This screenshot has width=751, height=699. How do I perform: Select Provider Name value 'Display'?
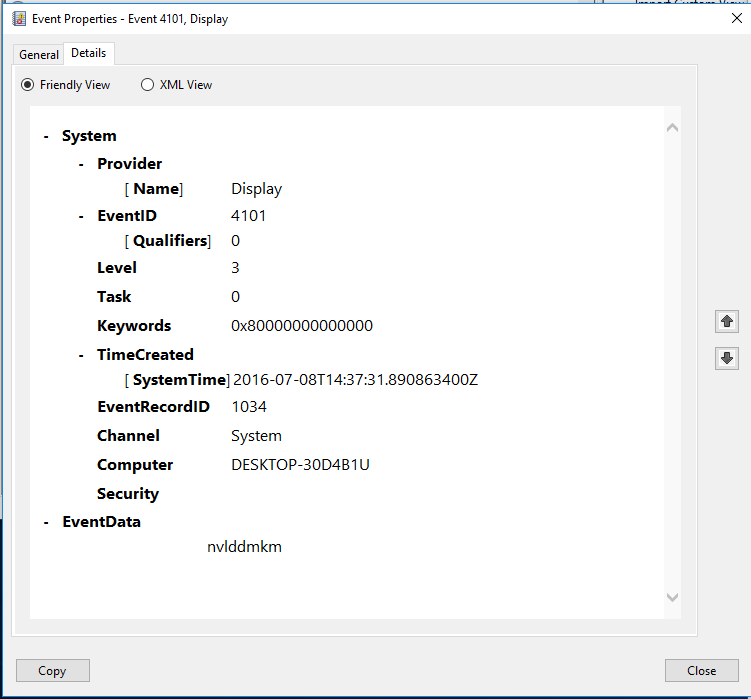coord(256,189)
